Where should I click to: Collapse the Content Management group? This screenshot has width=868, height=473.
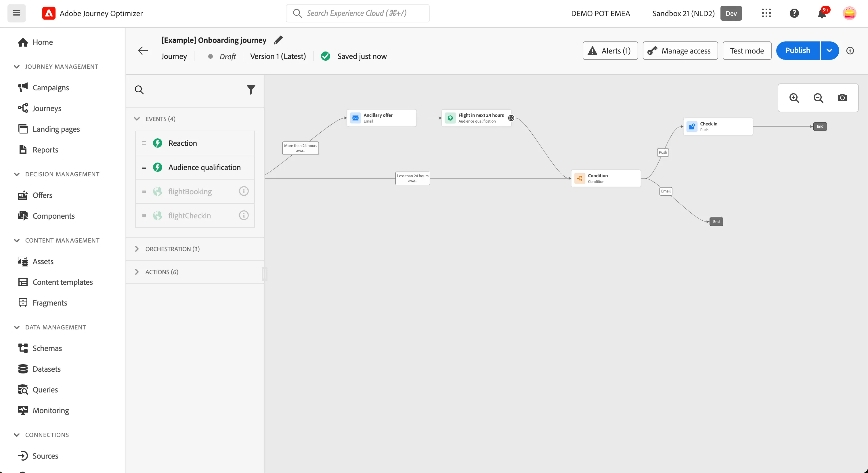tap(16, 240)
